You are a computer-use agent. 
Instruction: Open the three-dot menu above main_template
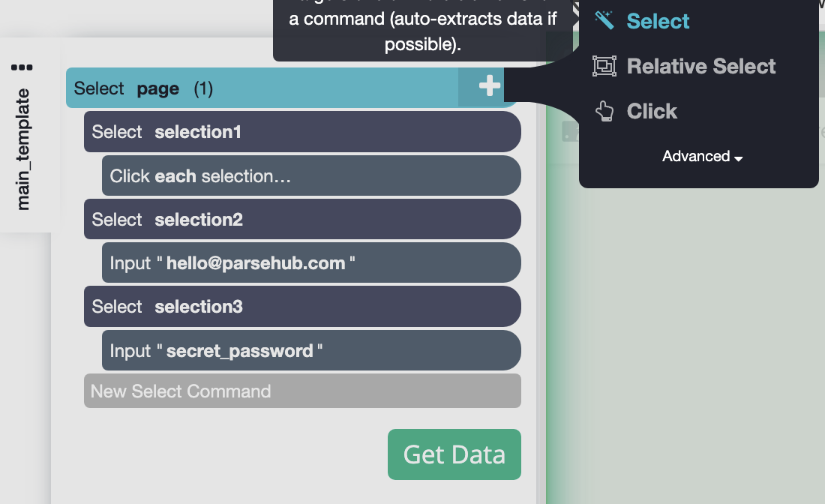(x=22, y=67)
